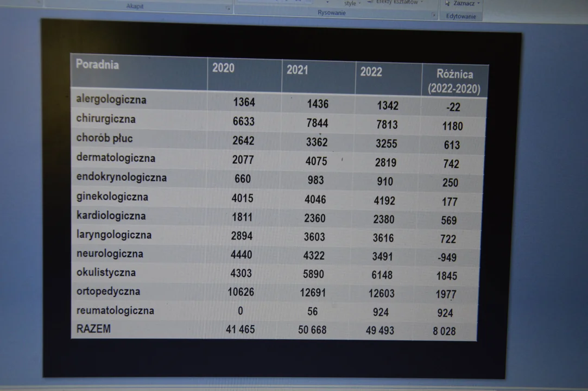Screen dimensions: 588x391
Task: Click the neurologiczna row label
Action: click(110, 254)
